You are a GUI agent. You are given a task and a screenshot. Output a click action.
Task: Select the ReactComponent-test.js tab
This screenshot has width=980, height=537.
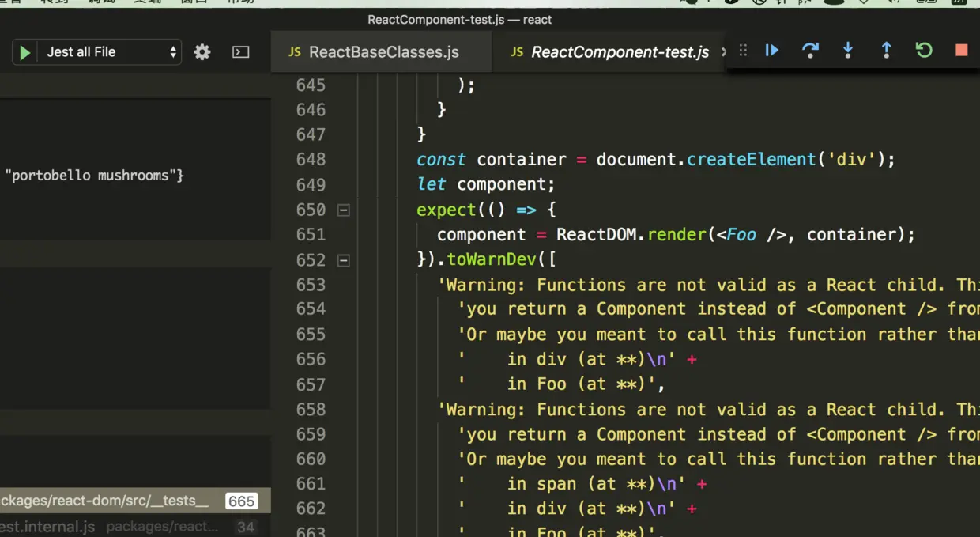(x=609, y=52)
